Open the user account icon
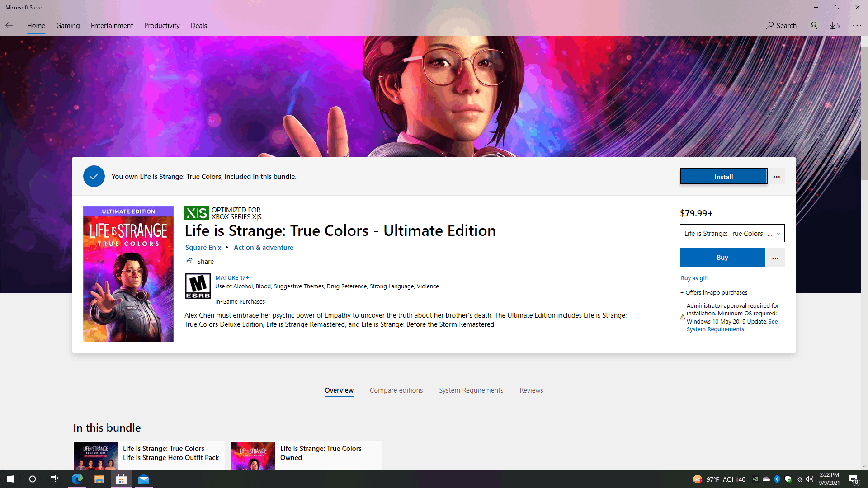 point(814,25)
